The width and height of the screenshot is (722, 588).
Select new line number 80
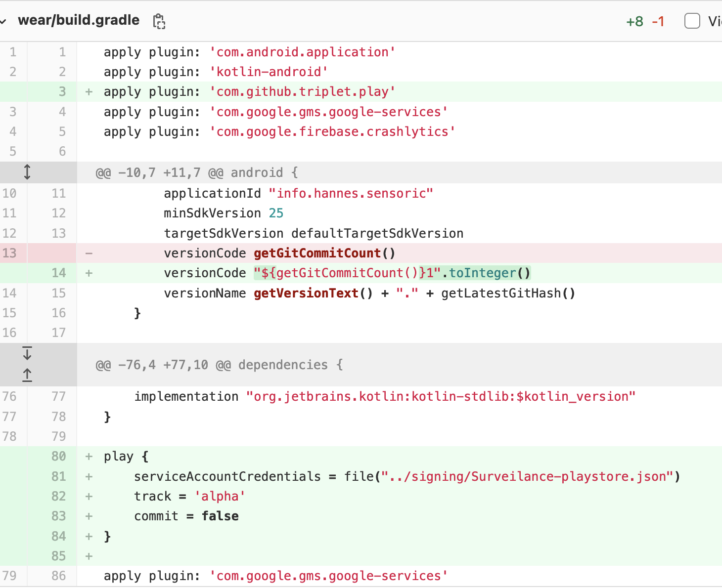click(58, 456)
